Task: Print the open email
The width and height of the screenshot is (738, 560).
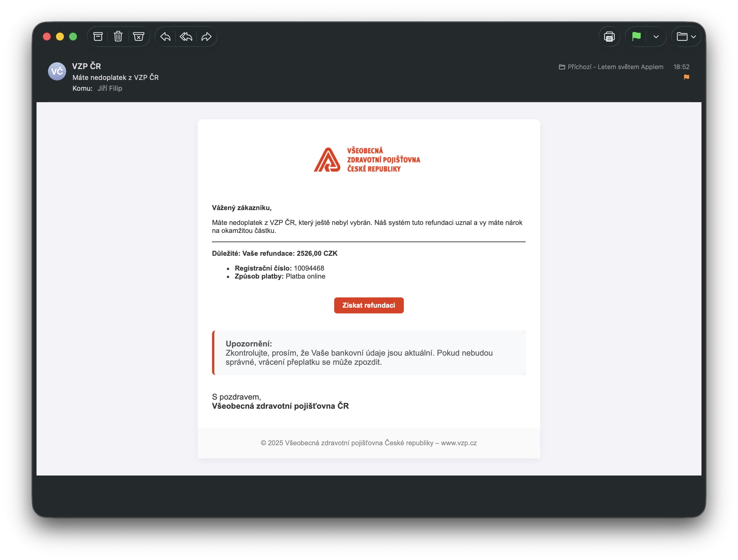Action: pyautogui.click(x=609, y=36)
